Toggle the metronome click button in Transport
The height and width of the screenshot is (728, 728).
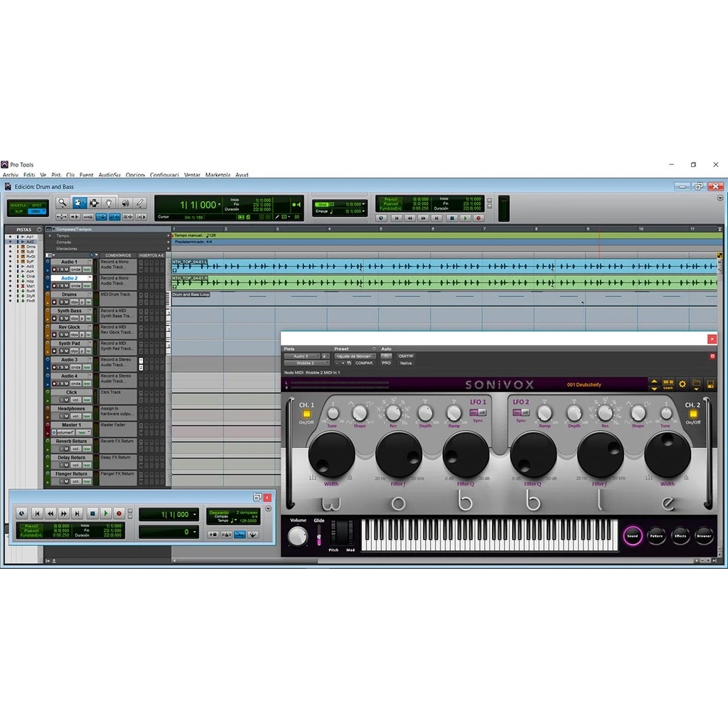click(x=227, y=535)
